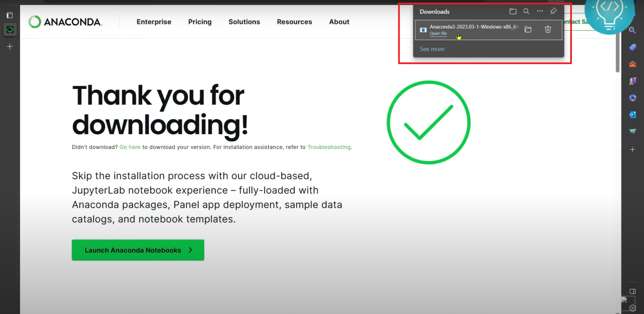Open the downloaded installer via Open file
This screenshot has width=644, height=314.
coord(438,34)
